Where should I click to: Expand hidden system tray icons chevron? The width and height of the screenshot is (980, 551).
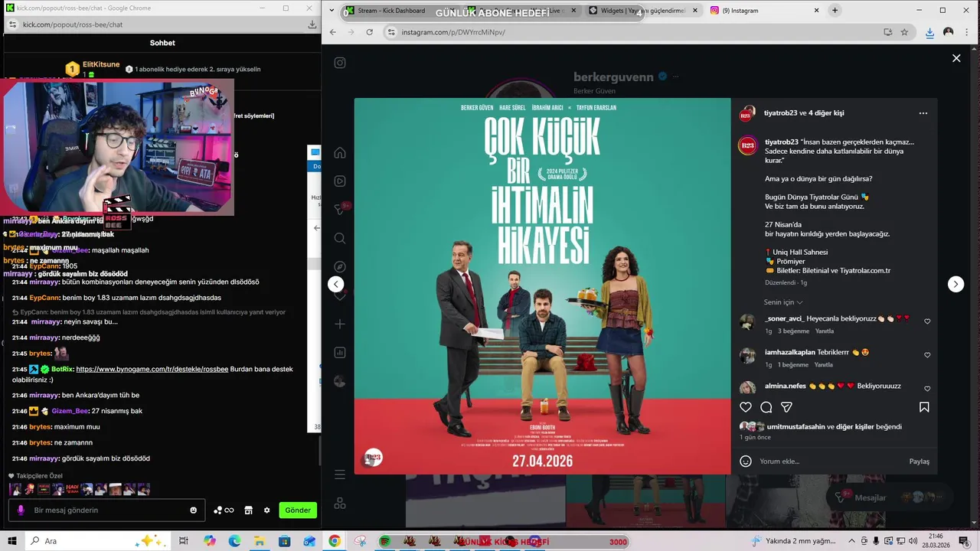[x=851, y=541]
